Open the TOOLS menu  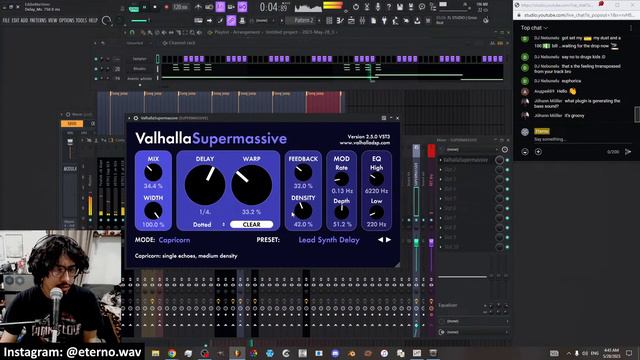click(81, 20)
